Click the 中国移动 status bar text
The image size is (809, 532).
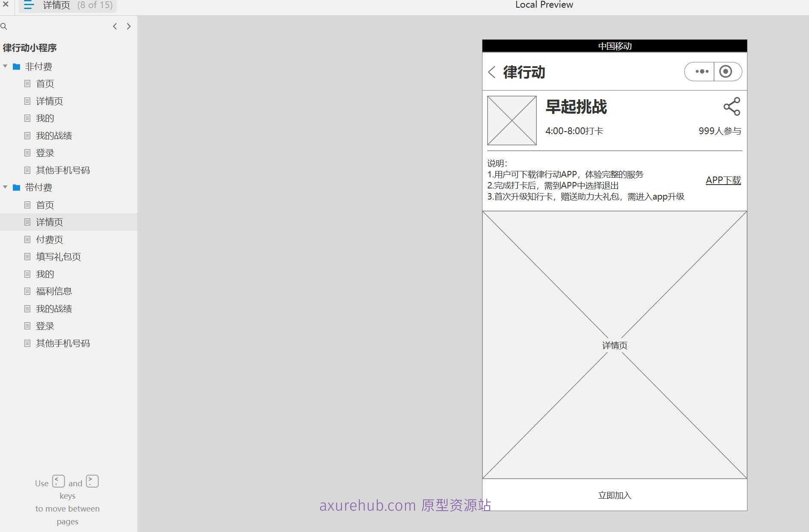[615, 46]
